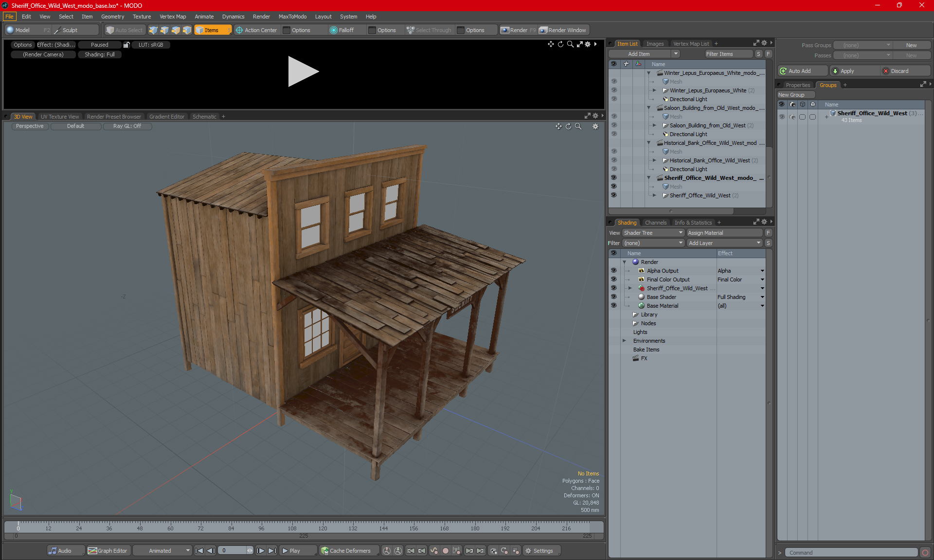Open the Render Window
The height and width of the screenshot is (560, 934).
click(x=563, y=30)
